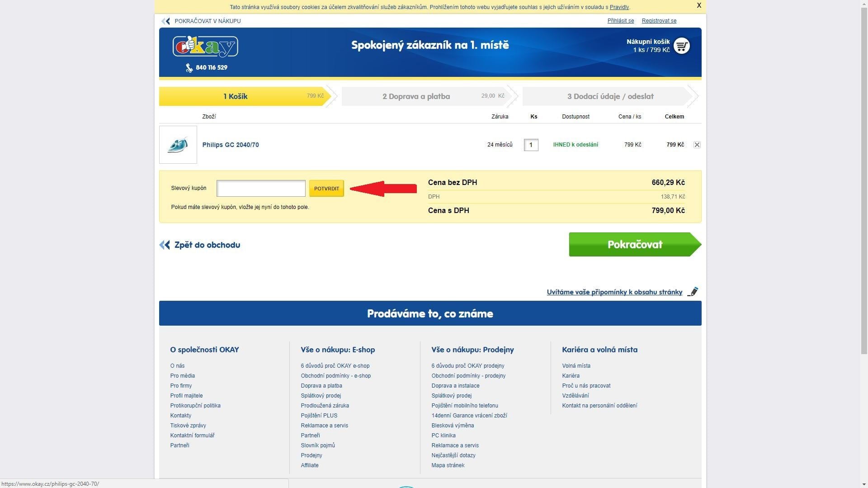868x488 pixels.
Task: Click the pencil feedback icon
Action: pyautogui.click(x=693, y=292)
